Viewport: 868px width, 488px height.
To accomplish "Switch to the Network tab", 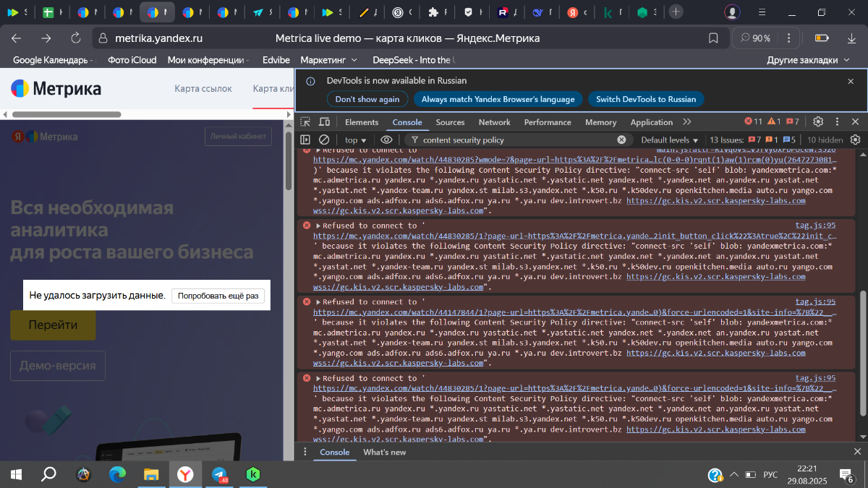I will (x=494, y=122).
